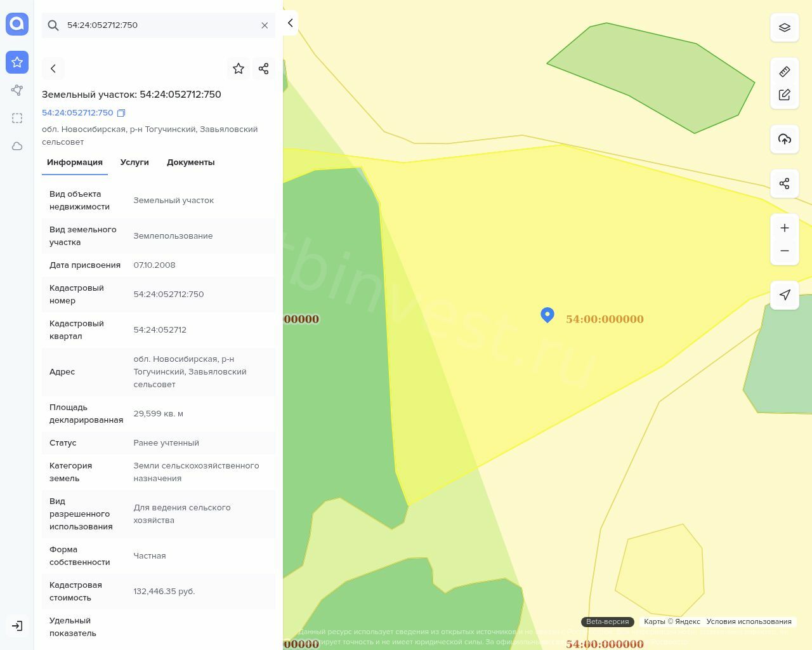
Task: Copy cadastral number 54:24:052712:750
Action: click(121, 113)
